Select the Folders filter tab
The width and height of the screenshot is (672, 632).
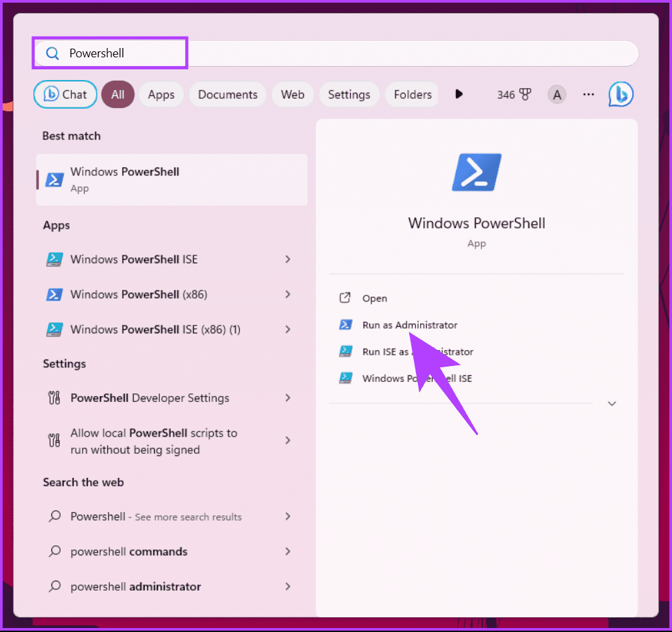point(412,94)
